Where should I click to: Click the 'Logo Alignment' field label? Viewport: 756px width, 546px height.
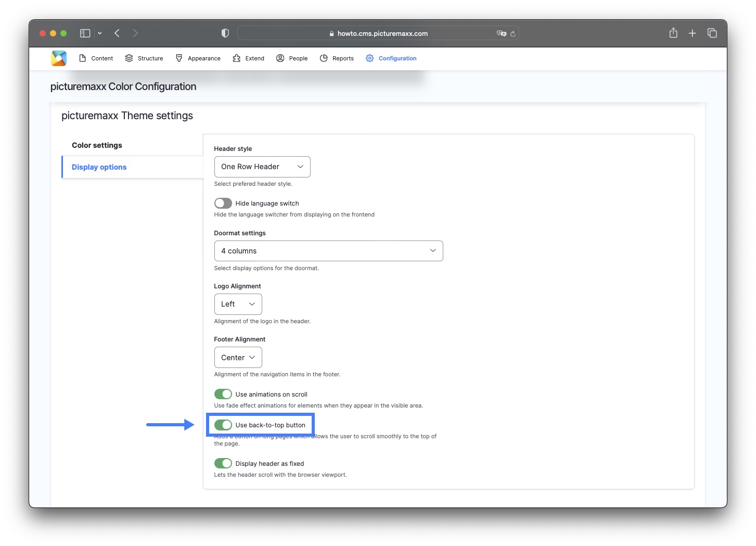tap(237, 286)
